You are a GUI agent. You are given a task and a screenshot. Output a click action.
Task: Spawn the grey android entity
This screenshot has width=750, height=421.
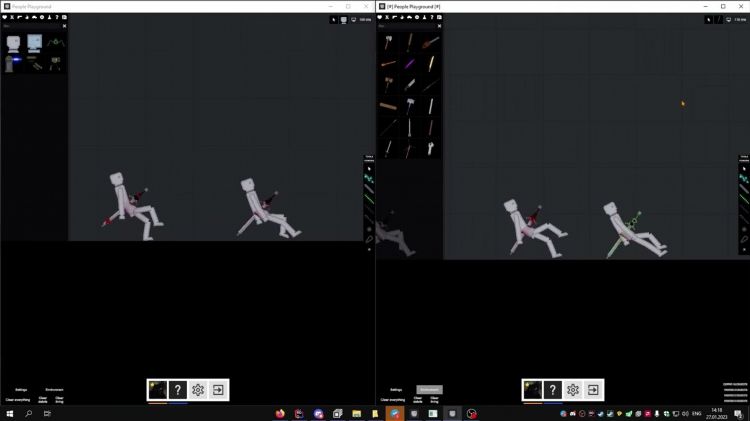(x=13, y=44)
